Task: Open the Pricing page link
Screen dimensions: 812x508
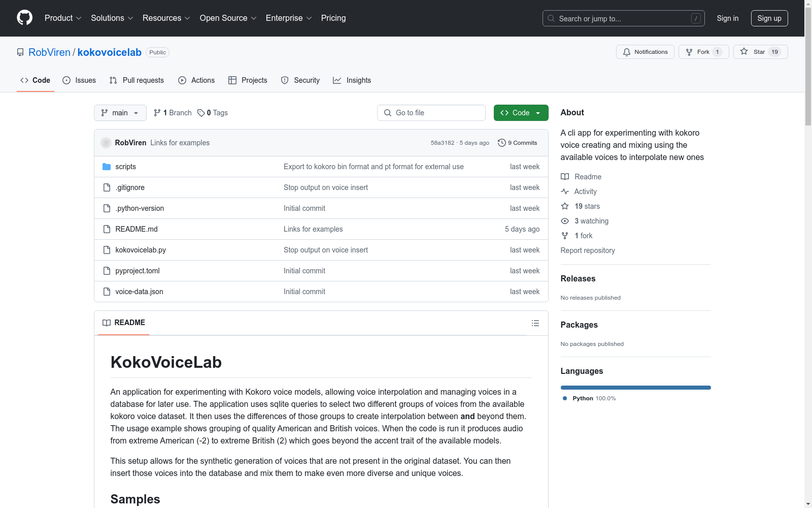Action: click(x=333, y=18)
